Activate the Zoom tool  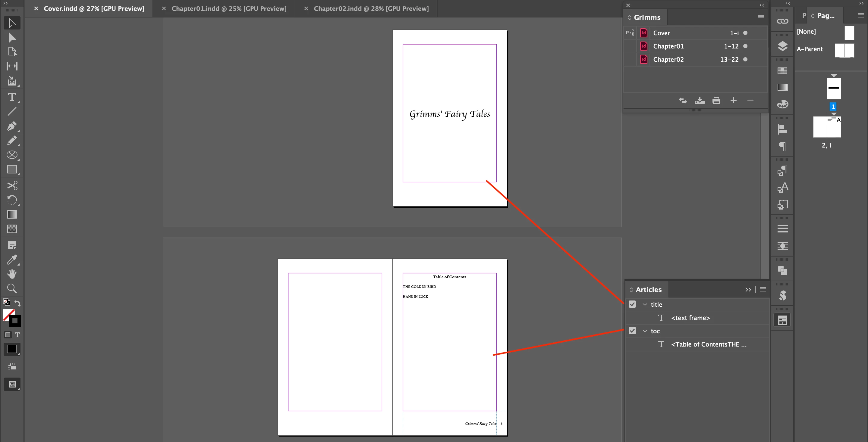12,288
